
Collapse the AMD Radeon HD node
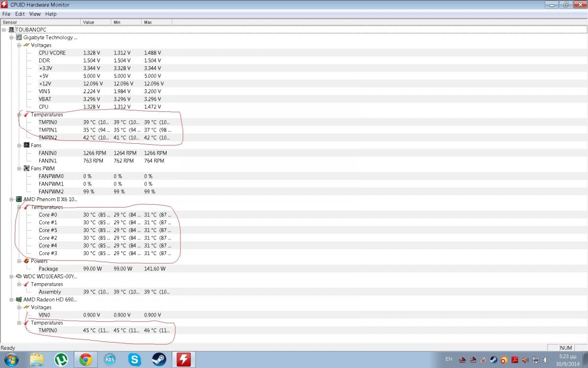coord(11,299)
